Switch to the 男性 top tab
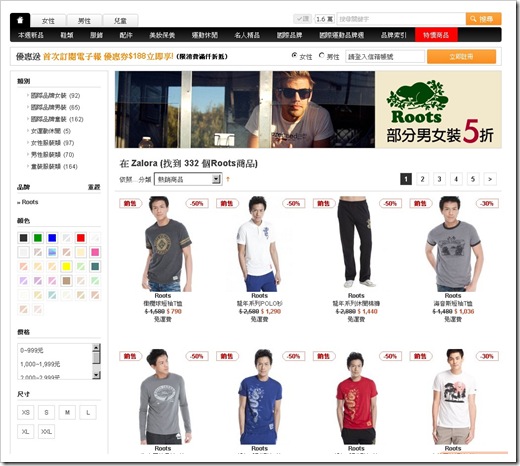The width and height of the screenshot is (520, 466). tap(84, 21)
